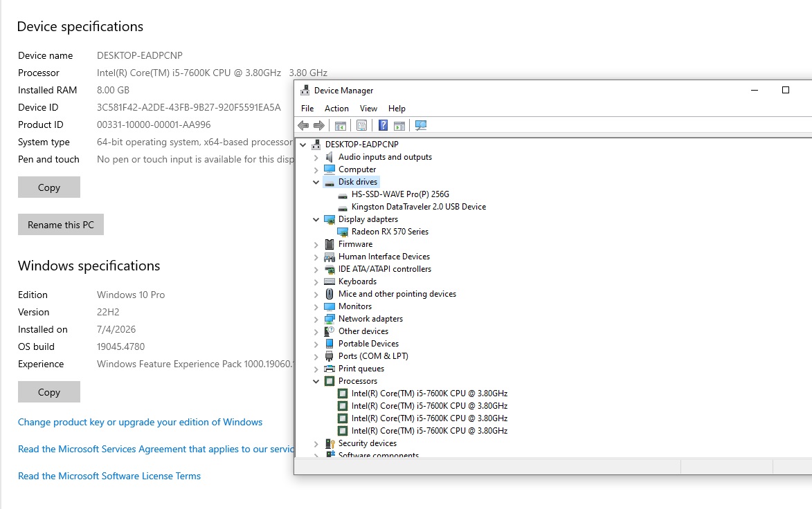Screen dimensions: 812x509
Task: Click the Radeon RX 570 Series adapter icon
Action: pos(342,232)
